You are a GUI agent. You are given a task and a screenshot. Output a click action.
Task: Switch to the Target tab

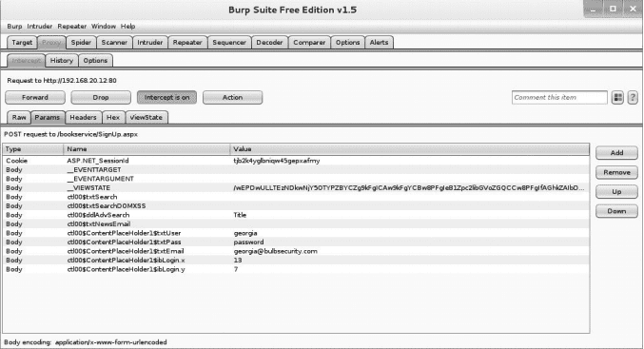22,42
